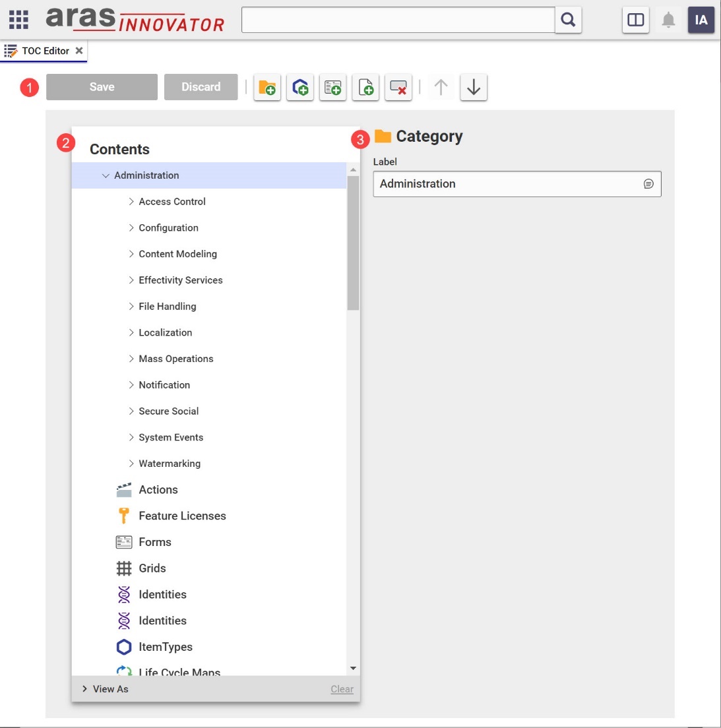Image resolution: width=721 pixels, height=728 pixels.
Task: Expand the Configuration node
Action: [131, 228]
